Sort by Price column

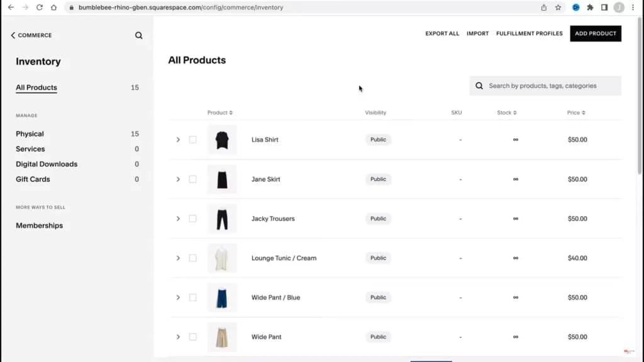[576, 112]
